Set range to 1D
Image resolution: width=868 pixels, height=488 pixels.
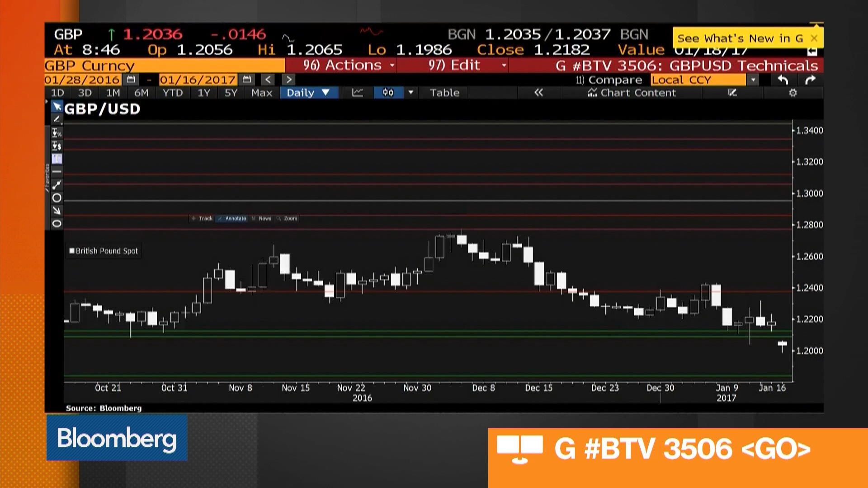coord(57,93)
